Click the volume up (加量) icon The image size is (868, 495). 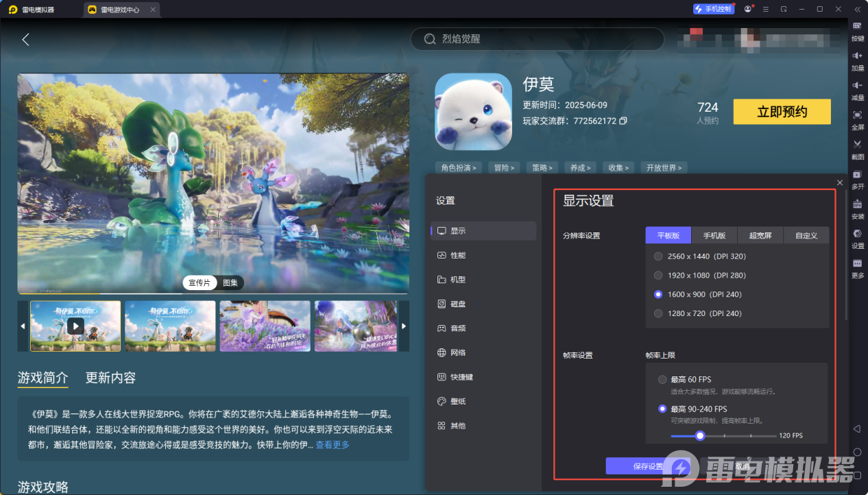click(857, 62)
